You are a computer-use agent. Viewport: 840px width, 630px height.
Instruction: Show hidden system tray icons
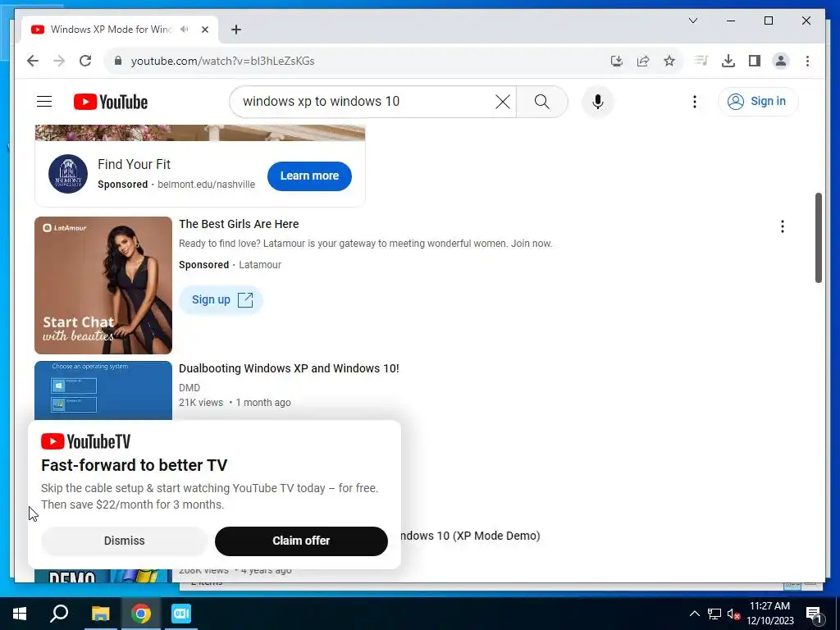point(694,614)
